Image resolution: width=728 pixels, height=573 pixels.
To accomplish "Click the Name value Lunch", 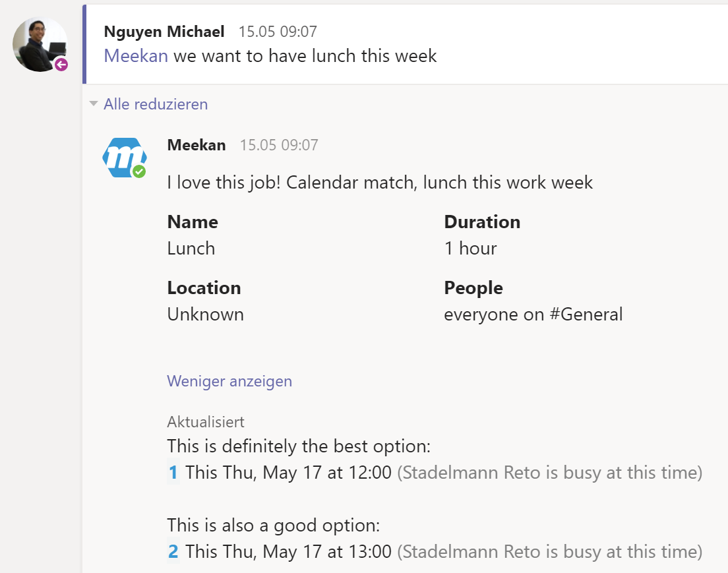I will click(191, 249).
